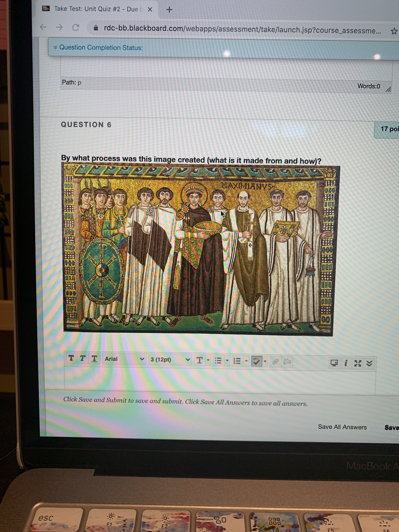The image size is (399, 532).
Task: Insert a bulleted list
Action: coord(218,360)
